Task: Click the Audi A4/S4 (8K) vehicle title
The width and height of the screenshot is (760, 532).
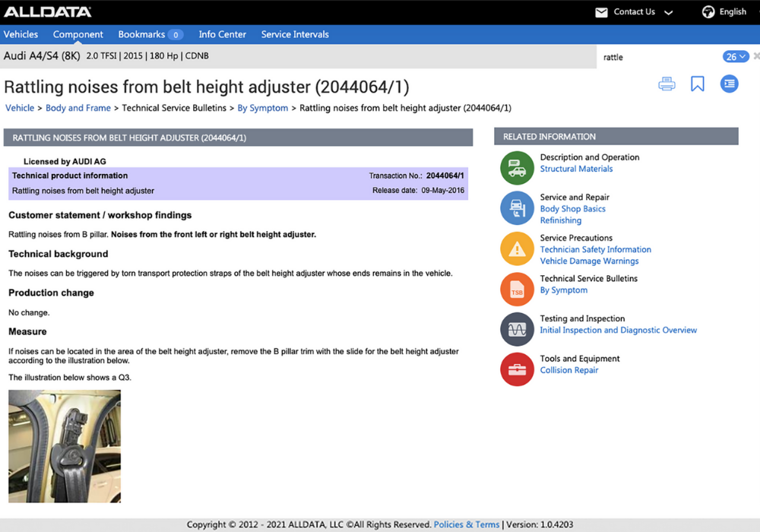Action: point(42,55)
